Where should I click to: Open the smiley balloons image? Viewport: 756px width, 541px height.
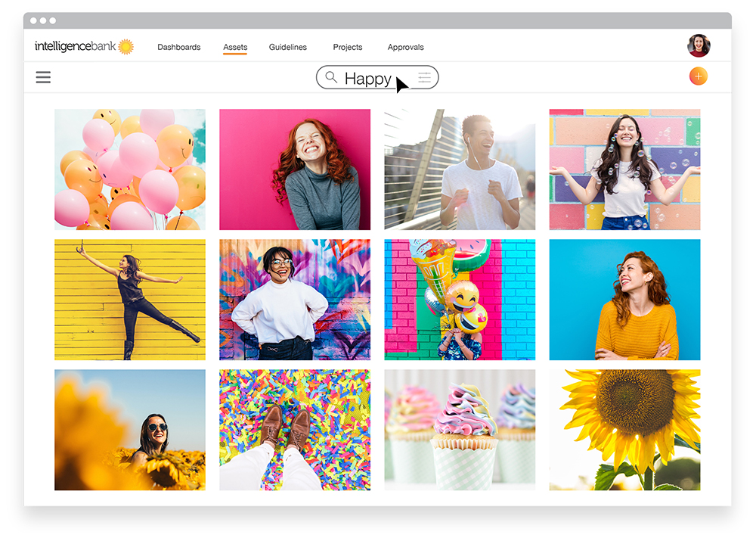tap(130, 169)
